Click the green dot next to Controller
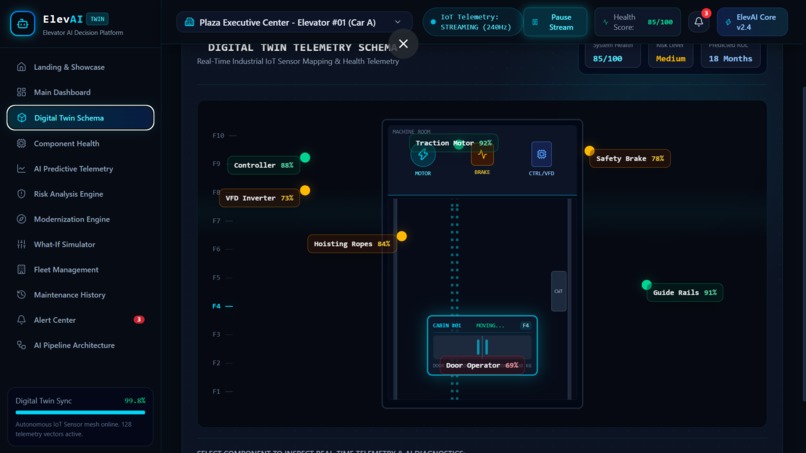 pyautogui.click(x=305, y=157)
